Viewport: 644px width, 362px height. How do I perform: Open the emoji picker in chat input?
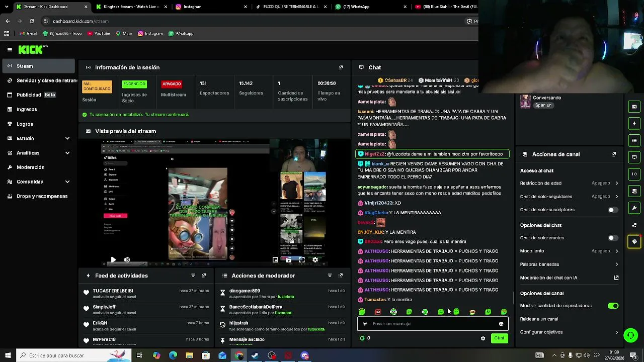(x=501, y=324)
